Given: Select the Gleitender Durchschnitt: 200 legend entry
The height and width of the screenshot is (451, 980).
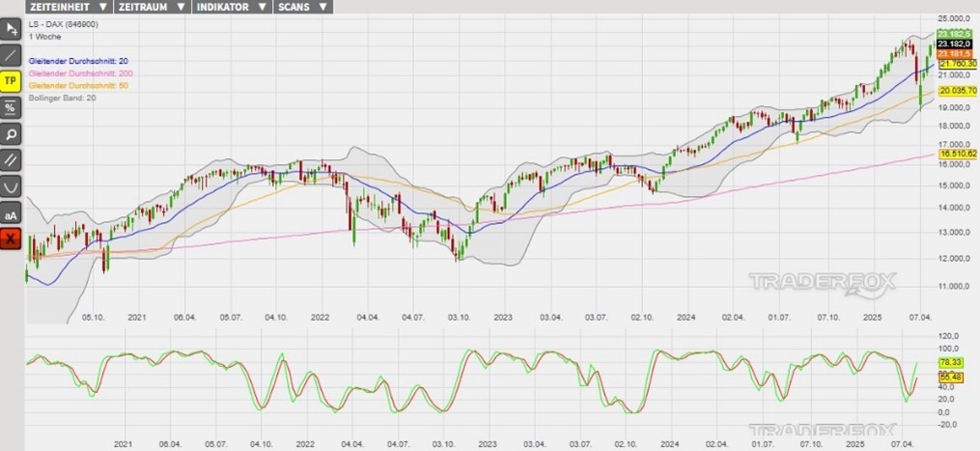Looking at the screenshot, I should coord(82,73).
